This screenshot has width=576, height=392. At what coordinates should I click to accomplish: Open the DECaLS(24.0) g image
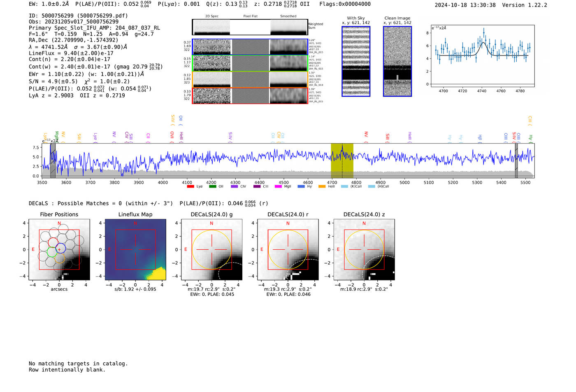pyautogui.click(x=212, y=250)
